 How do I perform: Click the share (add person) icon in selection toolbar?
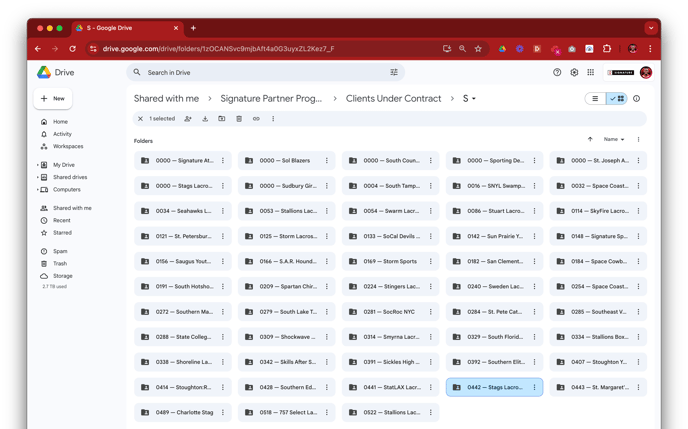(x=187, y=119)
